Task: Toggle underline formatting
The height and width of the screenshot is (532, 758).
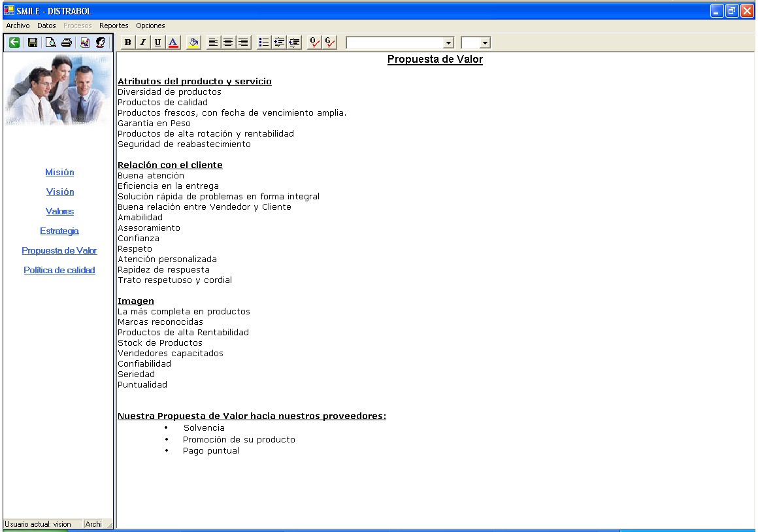Action: pyautogui.click(x=157, y=42)
